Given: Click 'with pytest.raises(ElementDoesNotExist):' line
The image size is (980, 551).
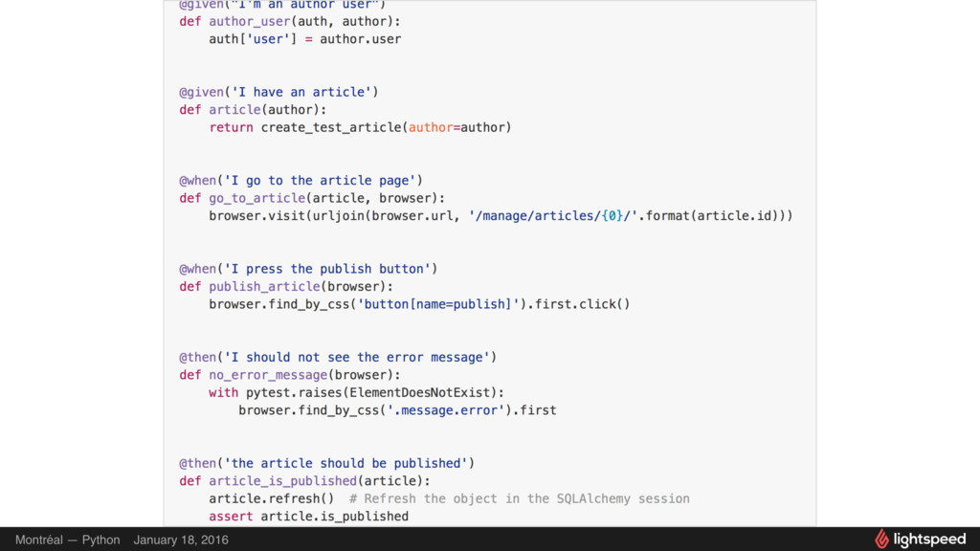Looking at the screenshot, I should coord(356,392).
